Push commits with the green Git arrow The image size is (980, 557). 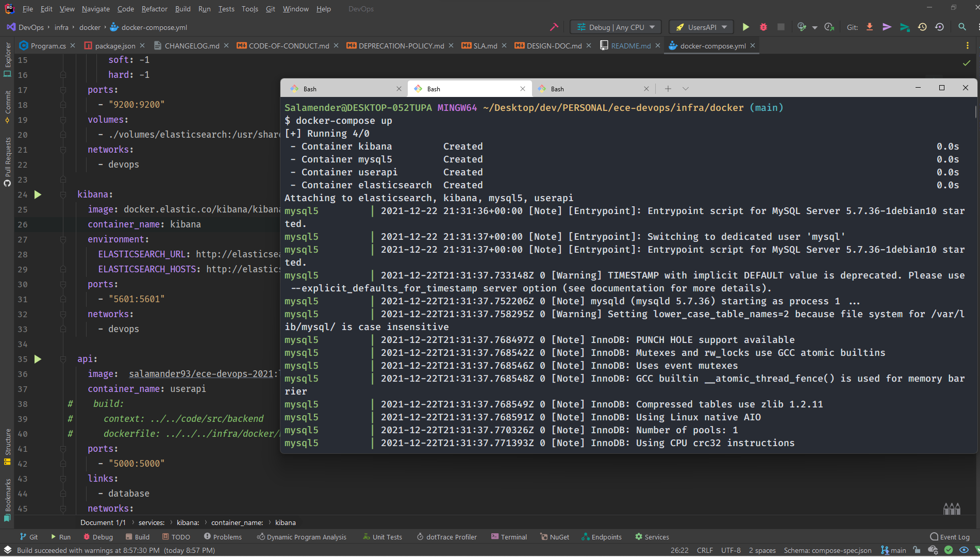click(905, 27)
